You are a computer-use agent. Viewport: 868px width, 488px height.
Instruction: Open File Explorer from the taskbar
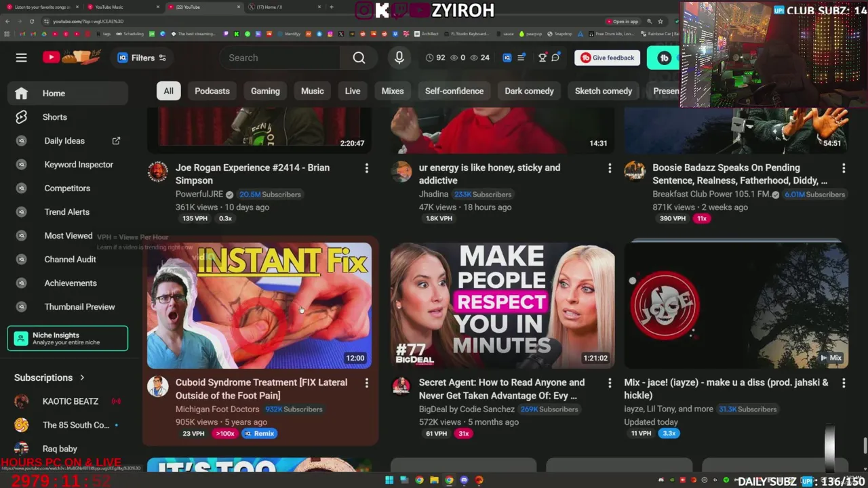[434, 481]
